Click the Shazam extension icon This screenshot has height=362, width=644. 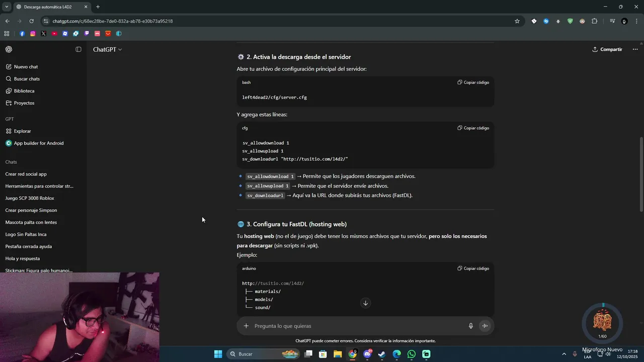pos(546,21)
